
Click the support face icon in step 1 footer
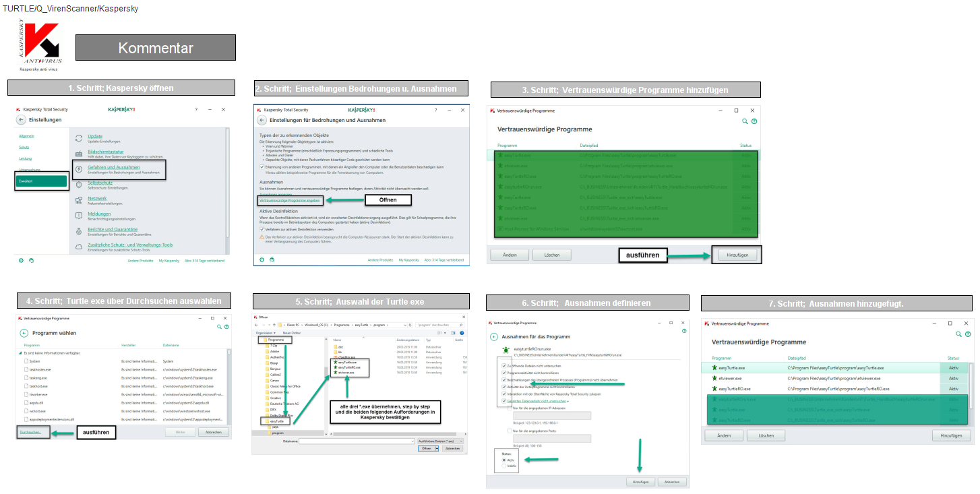31,260
